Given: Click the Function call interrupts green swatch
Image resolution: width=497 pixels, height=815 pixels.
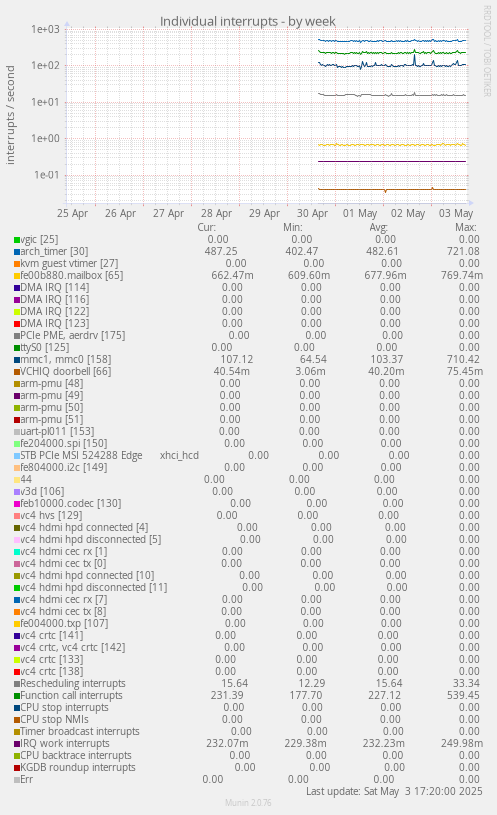Looking at the screenshot, I should (x=17, y=695).
